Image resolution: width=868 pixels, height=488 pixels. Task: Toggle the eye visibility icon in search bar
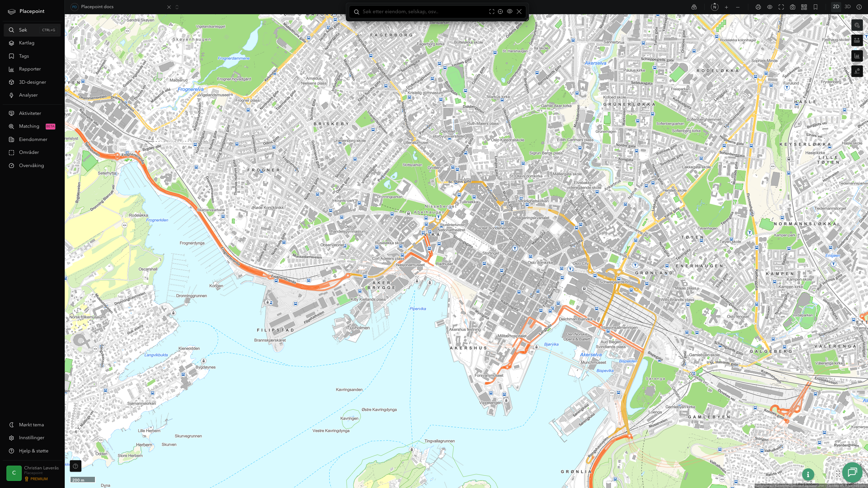pos(510,12)
